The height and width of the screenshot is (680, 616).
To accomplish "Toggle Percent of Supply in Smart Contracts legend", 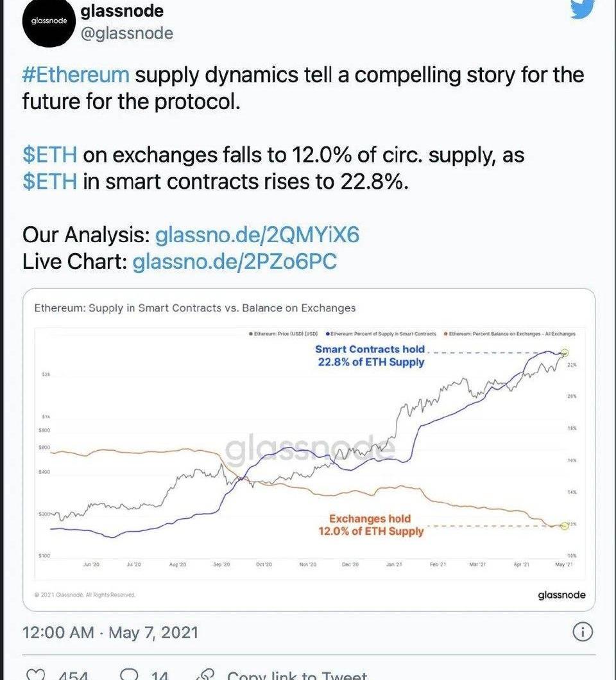I will click(381, 334).
